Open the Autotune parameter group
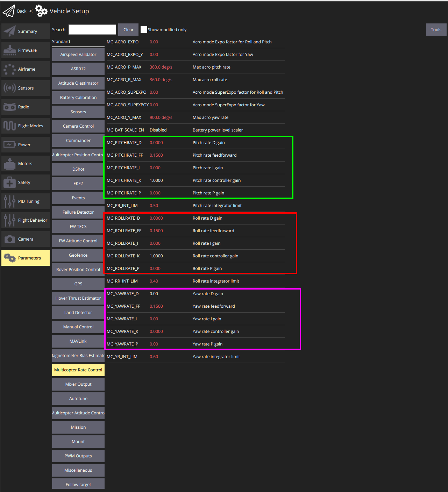448x492 pixels. click(x=78, y=399)
